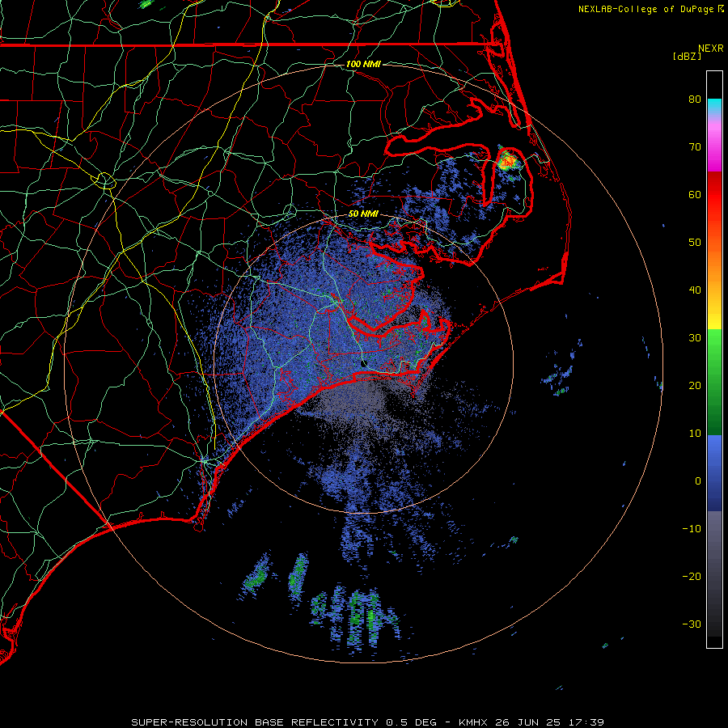728x728 pixels.
Task: Click the 70 dBZ scale value
Action: click(695, 147)
